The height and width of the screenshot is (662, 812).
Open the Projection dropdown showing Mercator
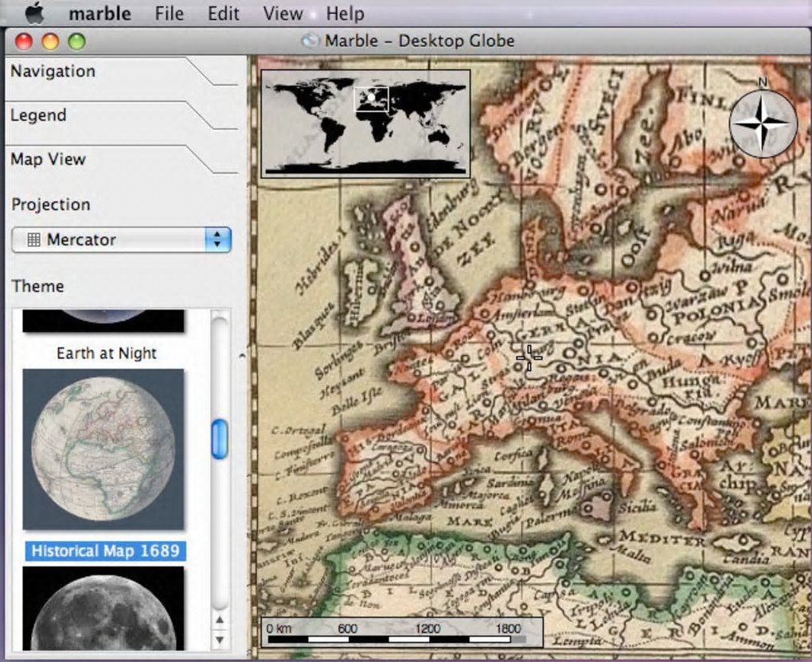pos(121,239)
